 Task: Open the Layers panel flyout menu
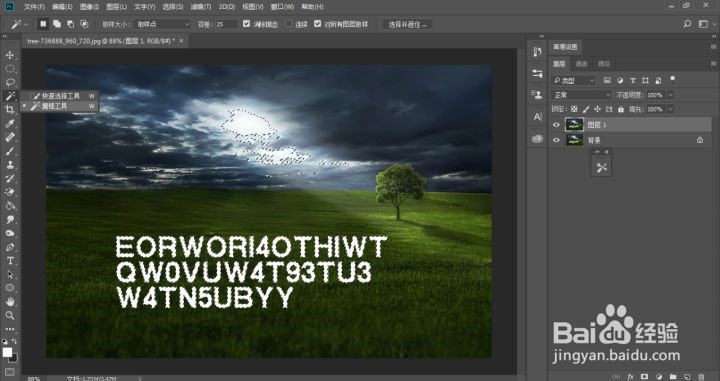click(x=713, y=64)
